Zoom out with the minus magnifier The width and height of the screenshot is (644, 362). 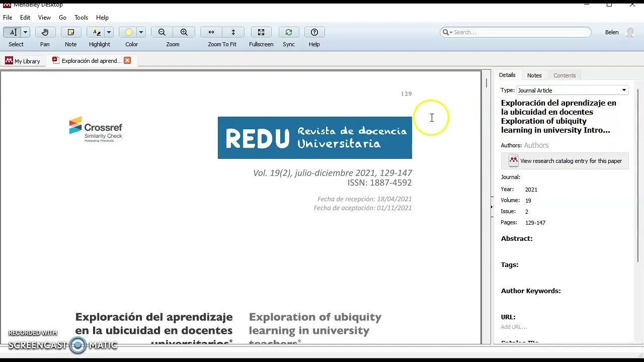pos(162,32)
